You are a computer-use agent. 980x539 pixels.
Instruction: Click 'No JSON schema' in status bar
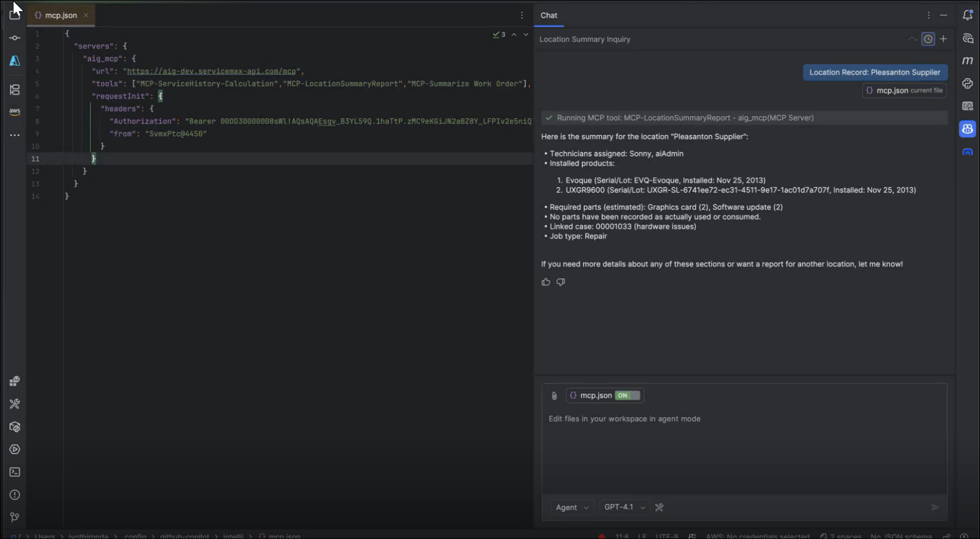point(901,536)
